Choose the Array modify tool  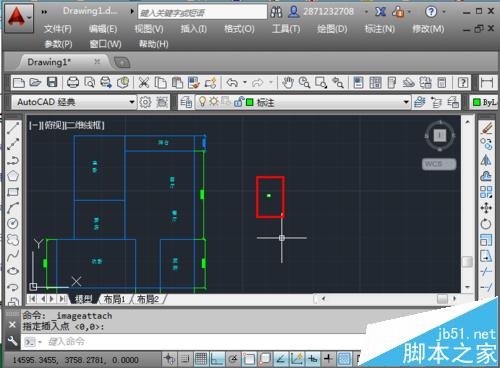[x=486, y=192]
